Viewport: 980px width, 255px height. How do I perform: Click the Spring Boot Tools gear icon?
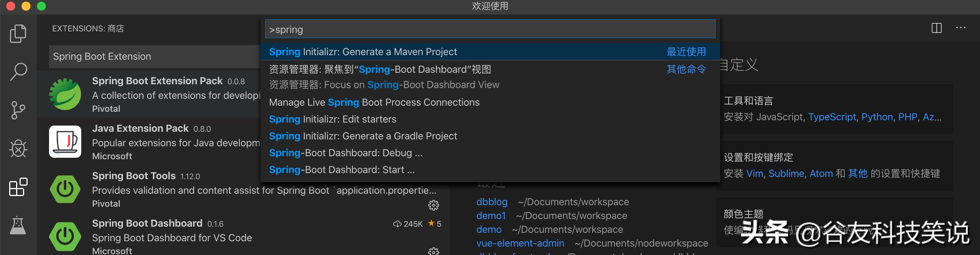[433, 205]
